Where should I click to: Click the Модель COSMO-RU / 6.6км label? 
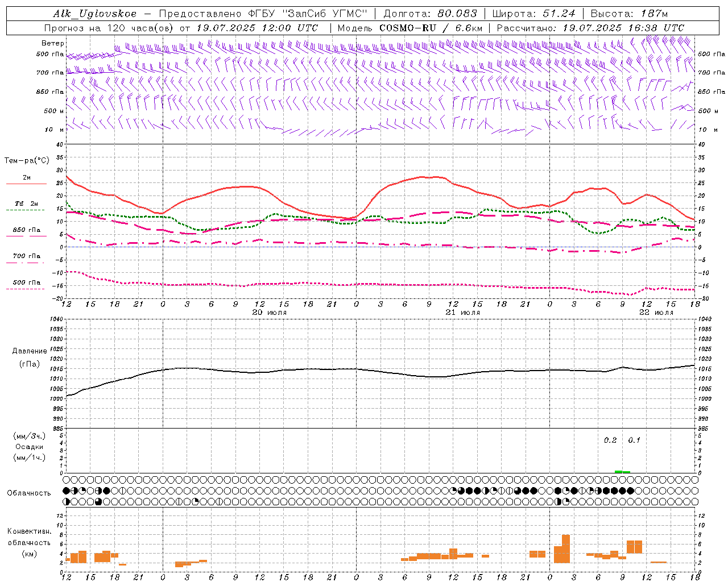tap(409, 28)
